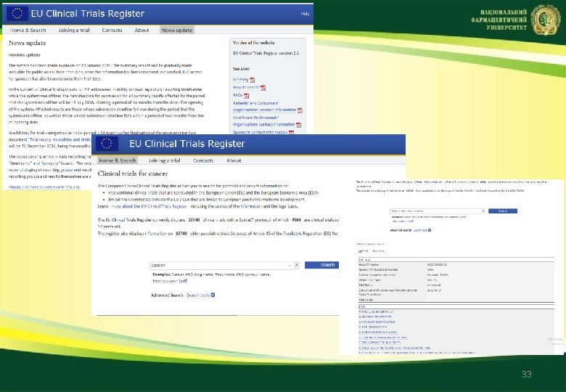
Task: Open the FAQs link
Action: [237, 95]
